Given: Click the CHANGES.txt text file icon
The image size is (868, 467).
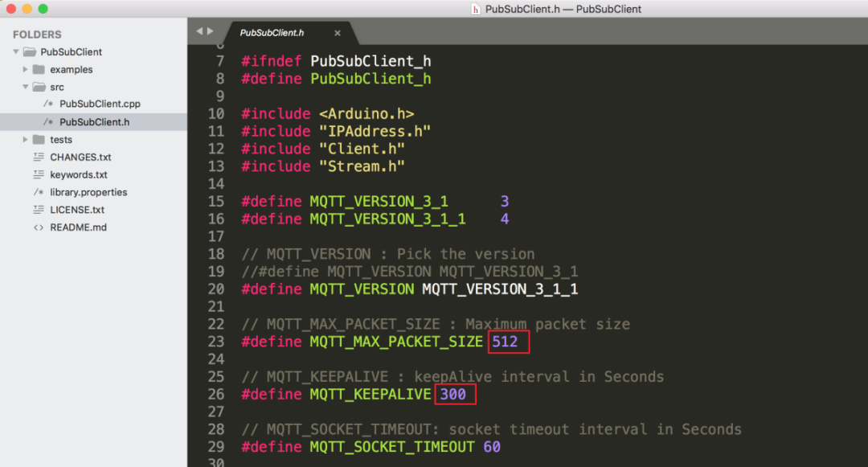Looking at the screenshot, I should (39, 158).
